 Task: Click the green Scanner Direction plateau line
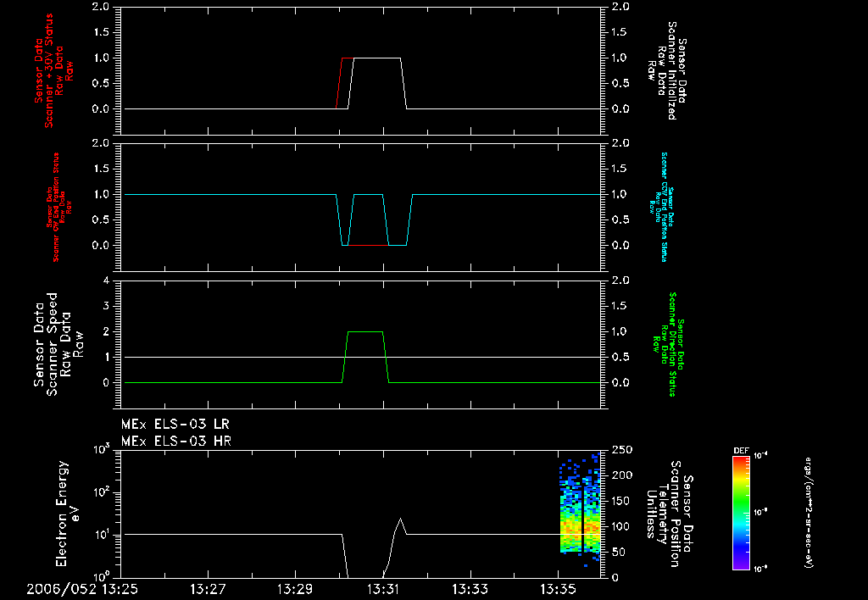coord(365,331)
